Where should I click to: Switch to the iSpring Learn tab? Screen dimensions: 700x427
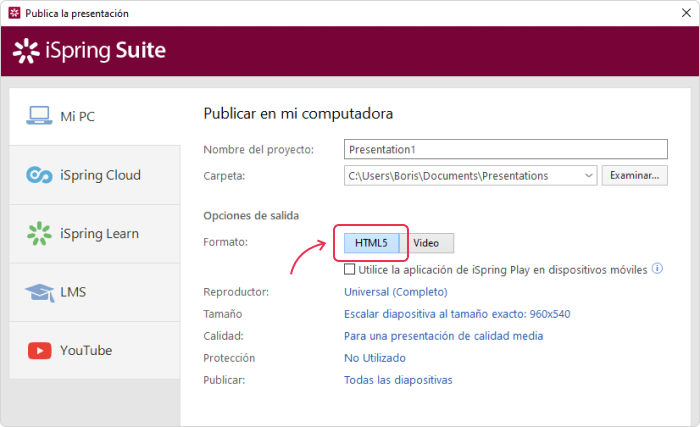click(x=95, y=234)
